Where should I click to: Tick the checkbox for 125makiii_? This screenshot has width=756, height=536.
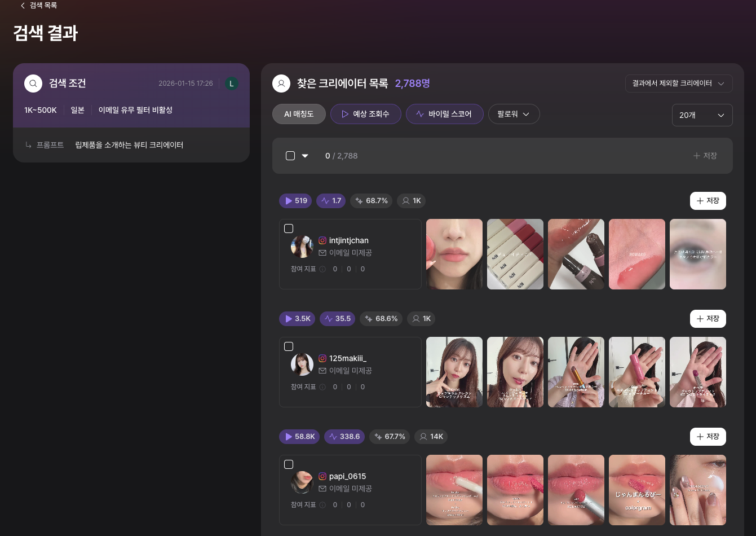[289, 346]
